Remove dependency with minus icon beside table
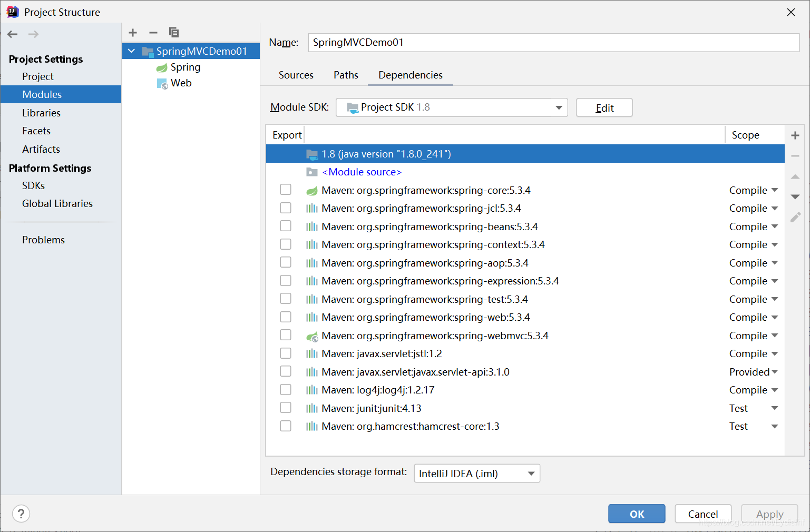This screenshot has height=532, width=810. (795, 156)
